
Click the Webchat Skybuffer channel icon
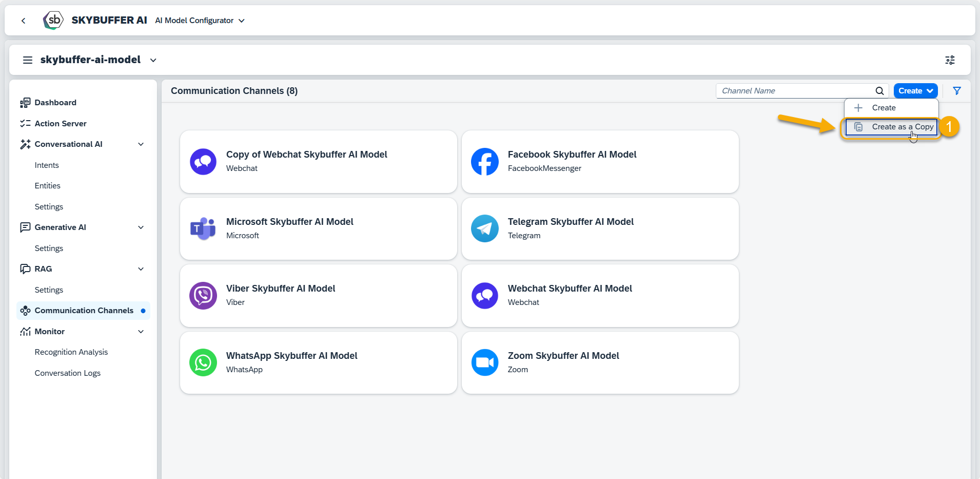[x=485, y=296]
